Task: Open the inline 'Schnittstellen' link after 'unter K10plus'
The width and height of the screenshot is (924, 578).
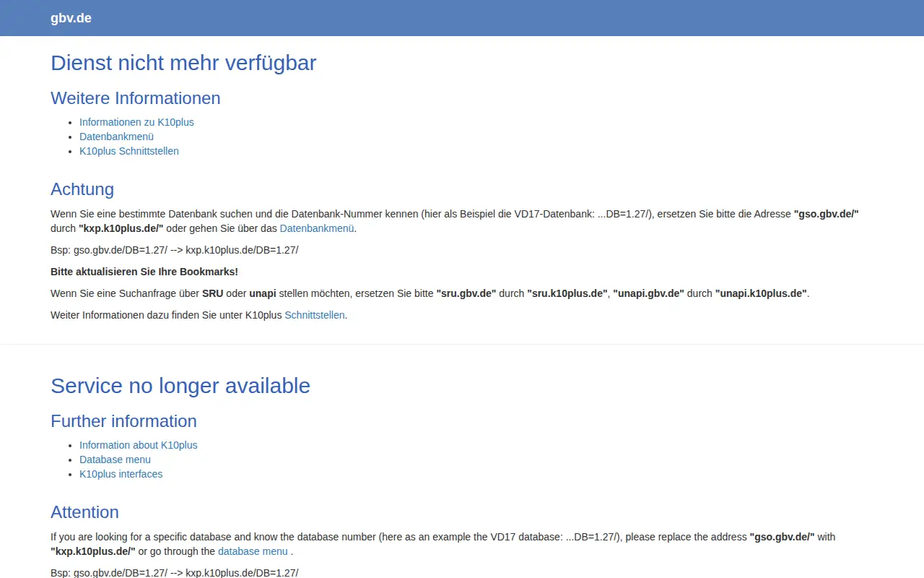Action: point(315,315)
